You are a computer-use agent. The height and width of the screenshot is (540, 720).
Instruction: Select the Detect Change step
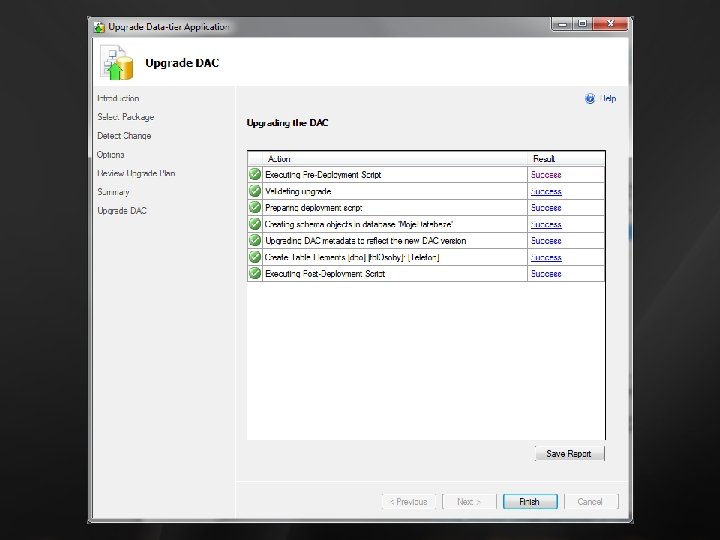[124, 136]
